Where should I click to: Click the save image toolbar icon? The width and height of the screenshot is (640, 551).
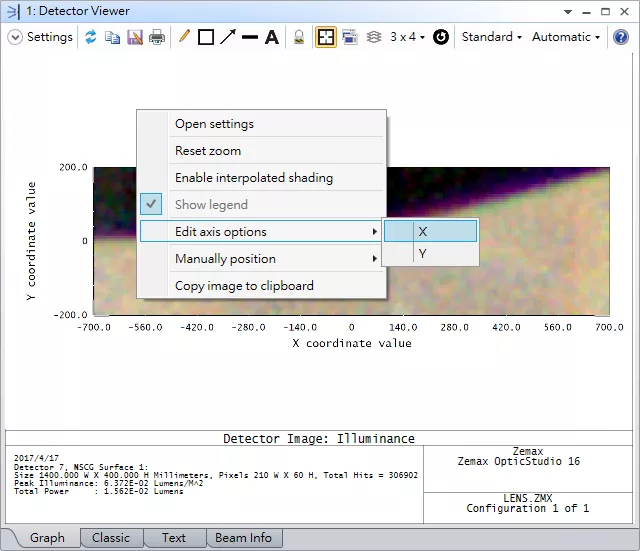coord(134,37)
